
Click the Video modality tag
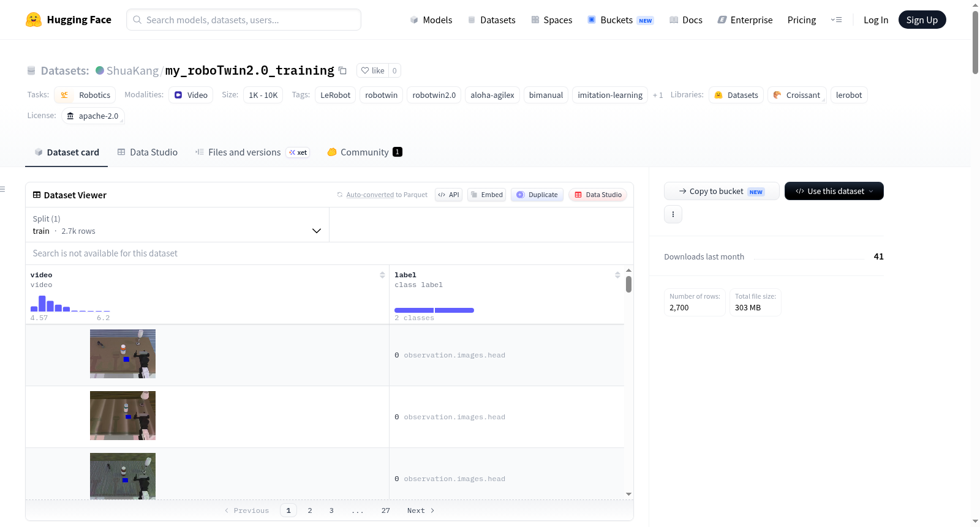(x=190, y=95)
